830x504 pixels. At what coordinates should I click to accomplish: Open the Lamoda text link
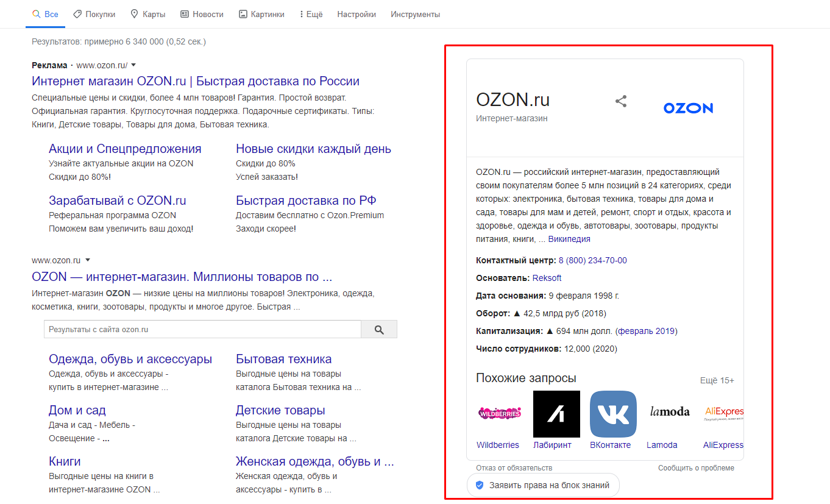pyautogui.click(x=662, y=445)
